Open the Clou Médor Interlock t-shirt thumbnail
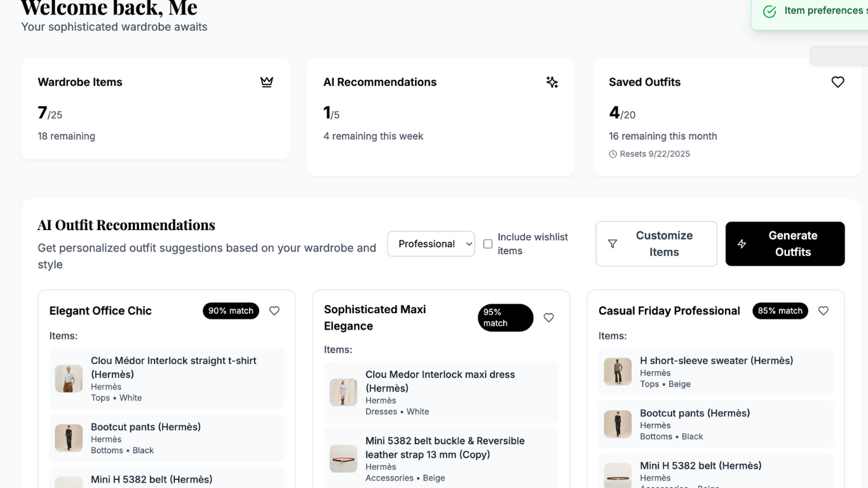 (x=69, y=379)
